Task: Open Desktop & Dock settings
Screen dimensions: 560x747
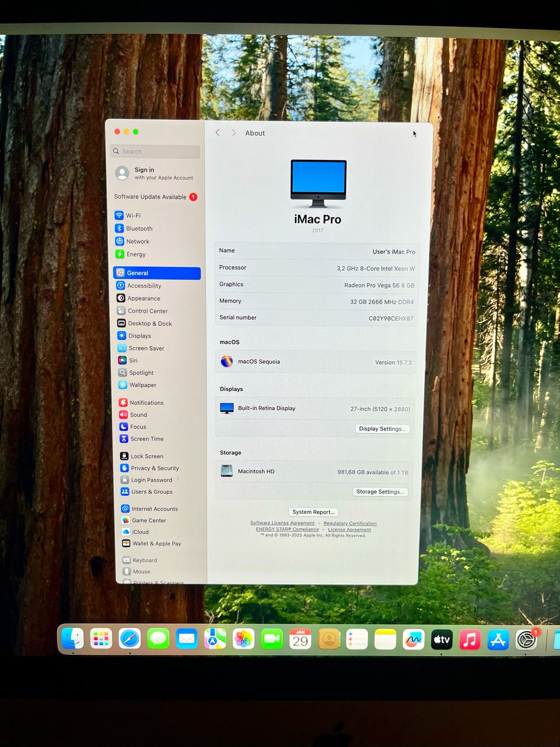Action: (x=145, y=323)
